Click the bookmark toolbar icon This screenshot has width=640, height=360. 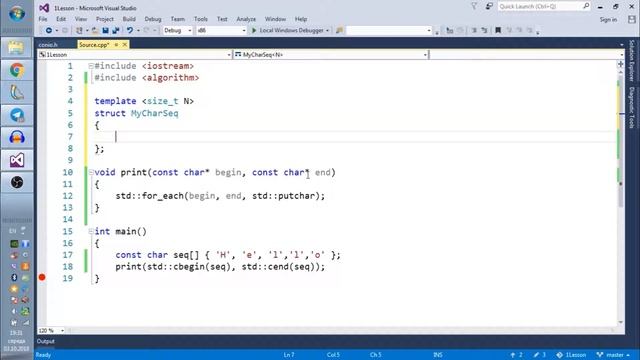[498, 31]
